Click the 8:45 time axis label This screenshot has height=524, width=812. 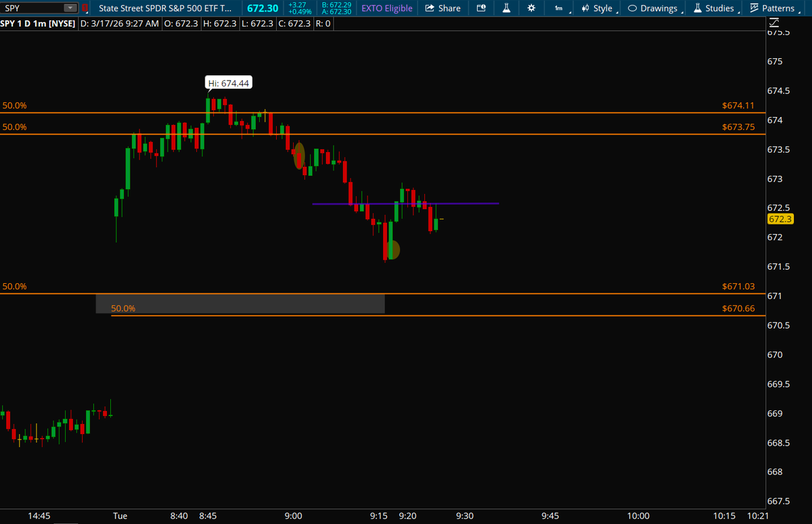[x=209, y=516]
